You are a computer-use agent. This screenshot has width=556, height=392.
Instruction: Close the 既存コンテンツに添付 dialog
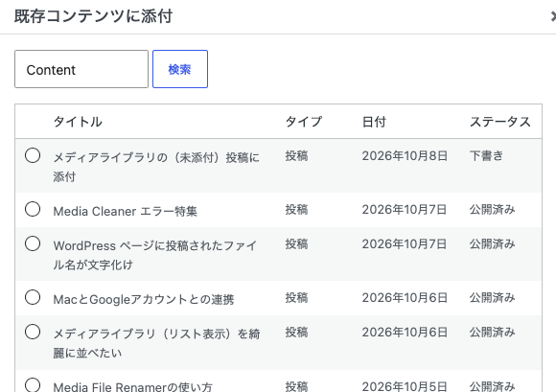point(552,16)
